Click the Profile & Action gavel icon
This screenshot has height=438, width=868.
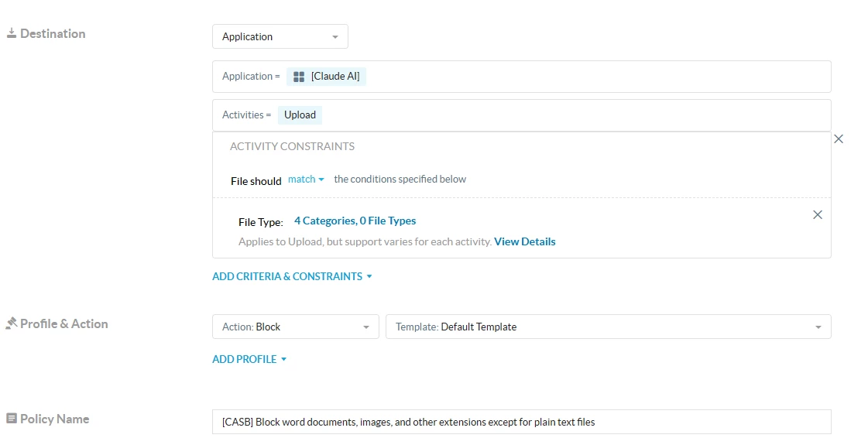point(11,323)
